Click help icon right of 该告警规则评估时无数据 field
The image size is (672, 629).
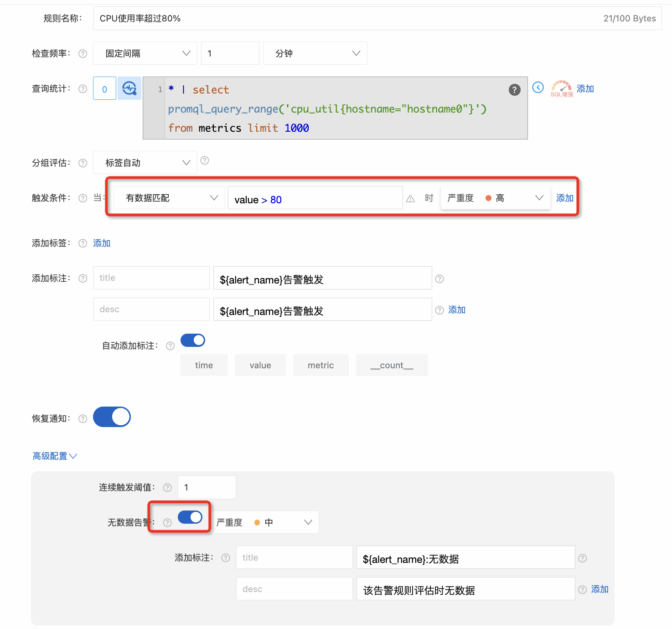coord(583,590)
